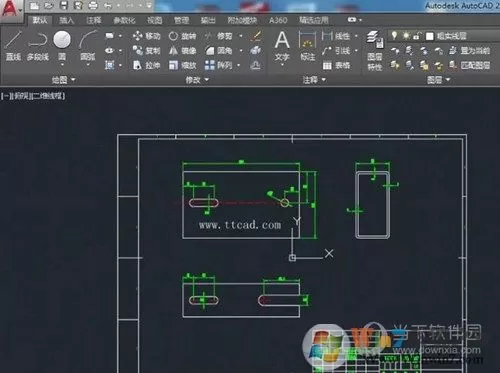Click the Rotate (旋转) tool

182,36
